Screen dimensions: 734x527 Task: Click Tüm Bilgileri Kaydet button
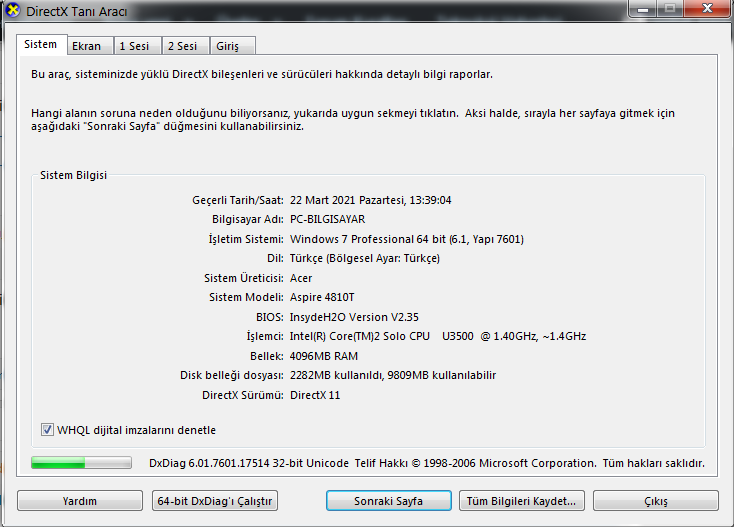point(521,501)
